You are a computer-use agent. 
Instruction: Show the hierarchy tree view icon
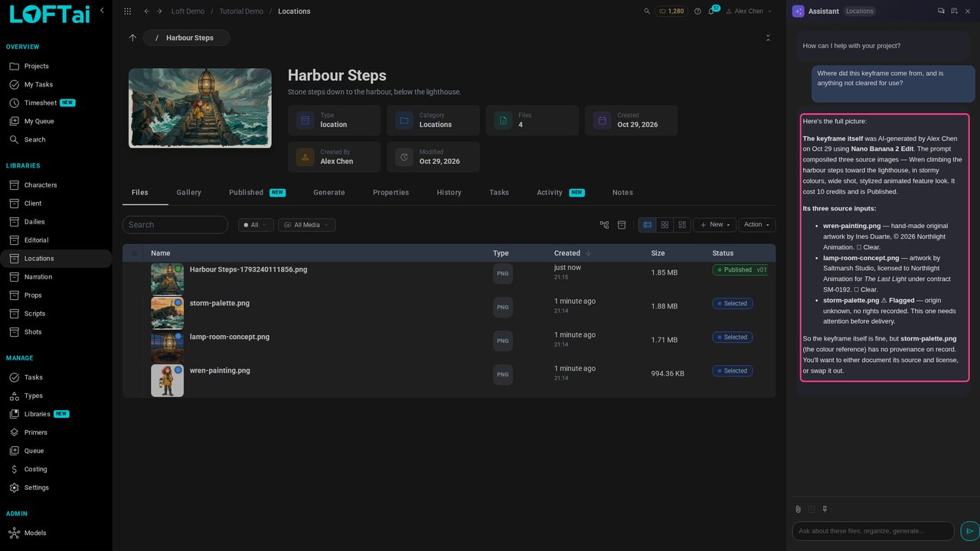click(604, 225)
